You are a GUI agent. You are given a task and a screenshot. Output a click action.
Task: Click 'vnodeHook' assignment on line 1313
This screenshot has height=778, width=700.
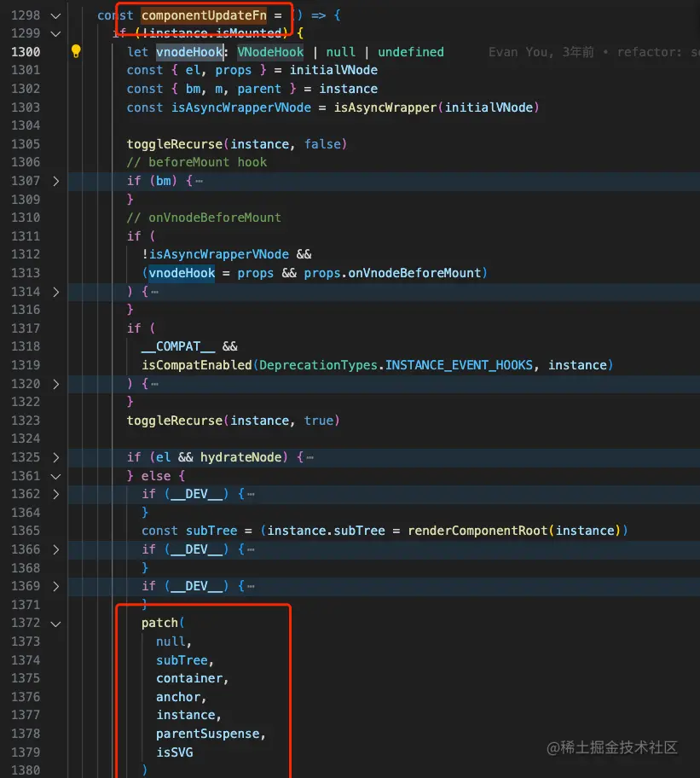[x=182, y=273]
